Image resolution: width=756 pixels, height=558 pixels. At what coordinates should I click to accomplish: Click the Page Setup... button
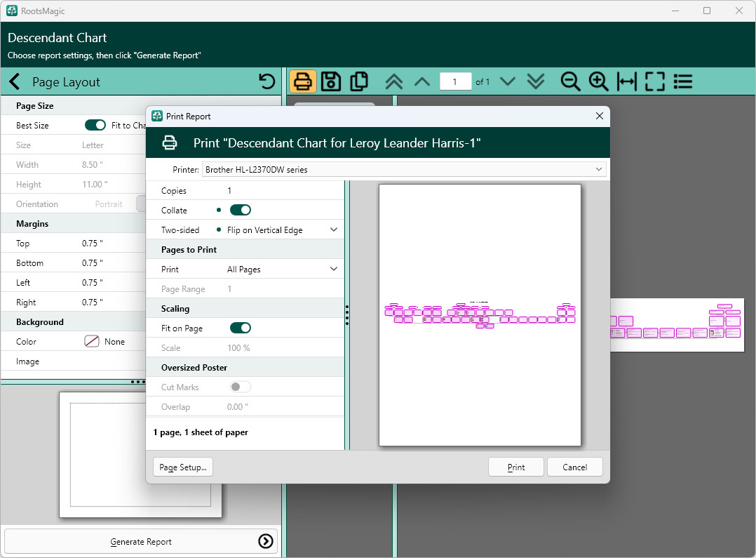183,467
